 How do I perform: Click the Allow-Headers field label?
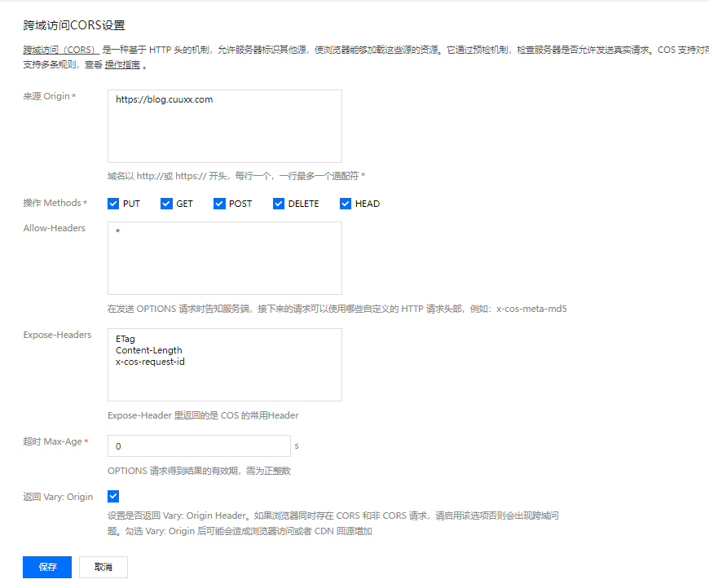[54, 228]
